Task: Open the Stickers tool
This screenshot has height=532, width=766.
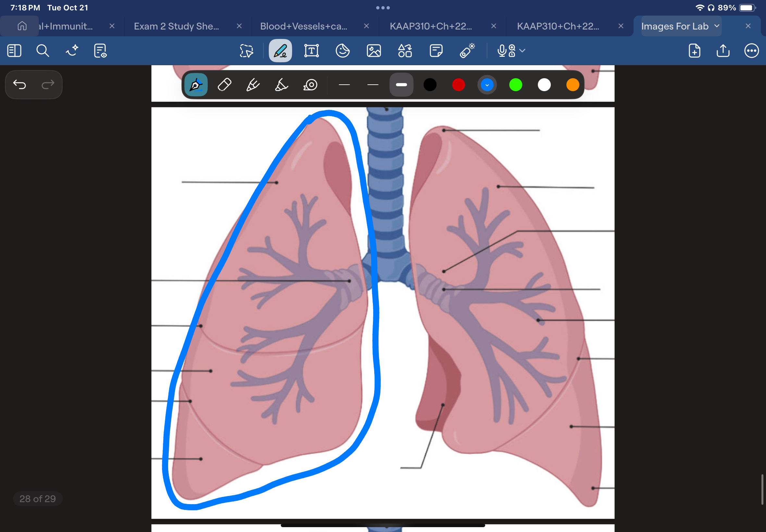Action: pos(342,50)
